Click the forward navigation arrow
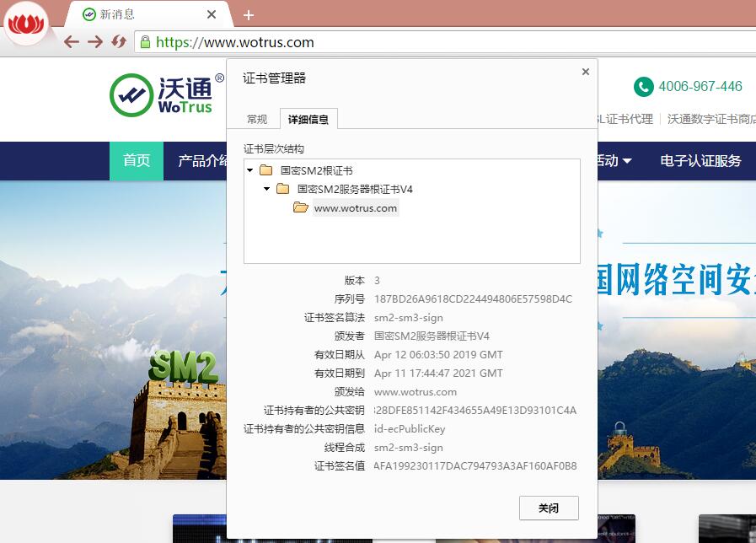The image size is (756, 543). 95,42
